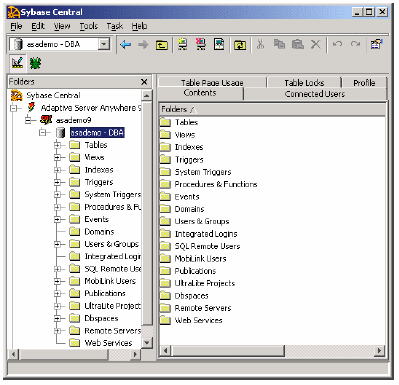Viewport: 399px width, 385px height.
Task: Expand the Views folder in tree
Action: (57, 157)
